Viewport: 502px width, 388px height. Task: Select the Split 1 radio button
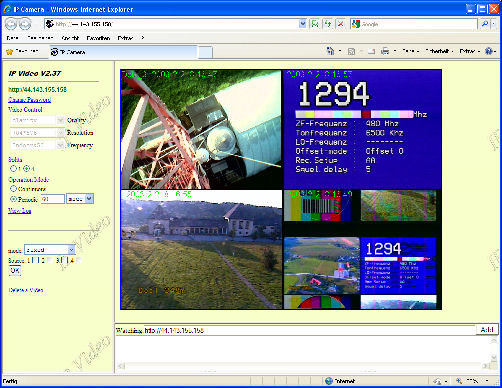(x=14, y=169)
